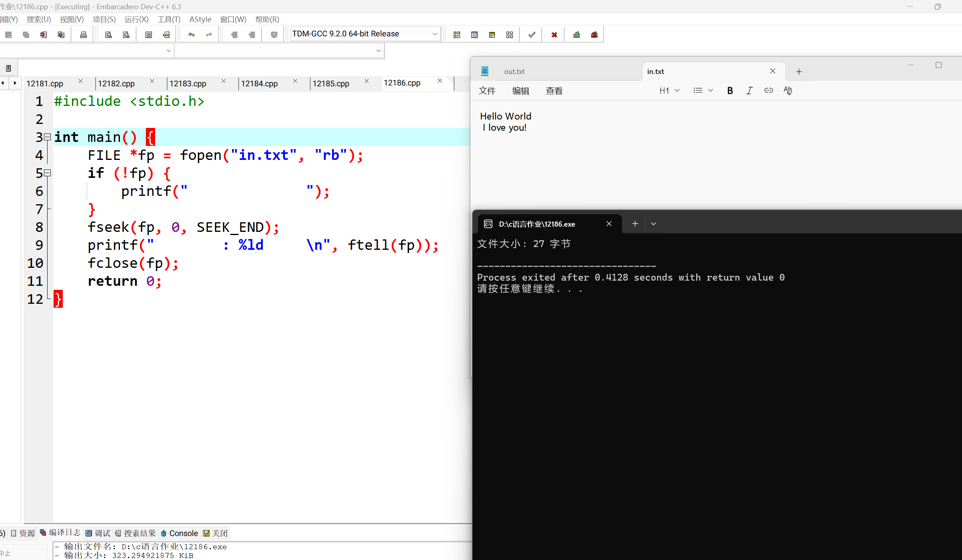Open the terminal new tab dropdown chevron
Screen dimensions: 962x560
tap(653, 224)
